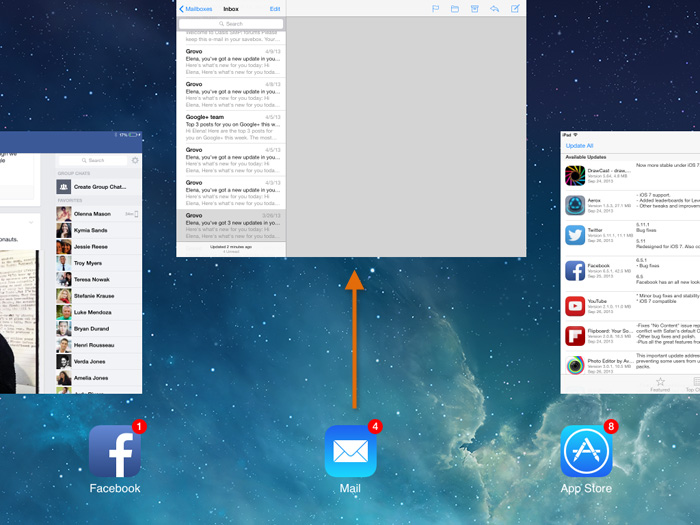
Task: Open the settings gear in the Facebook chat sidebar
Action: point(135,160)
